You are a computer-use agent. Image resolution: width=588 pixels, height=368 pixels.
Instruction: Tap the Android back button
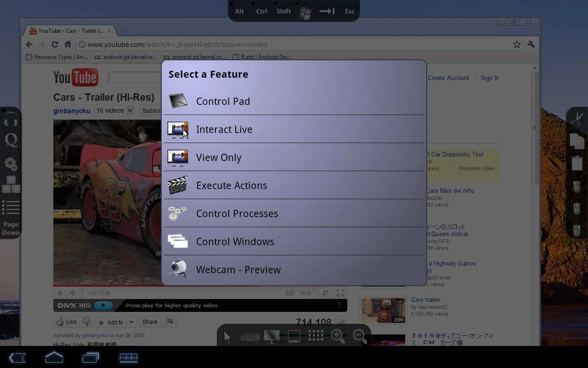(17, 357)
